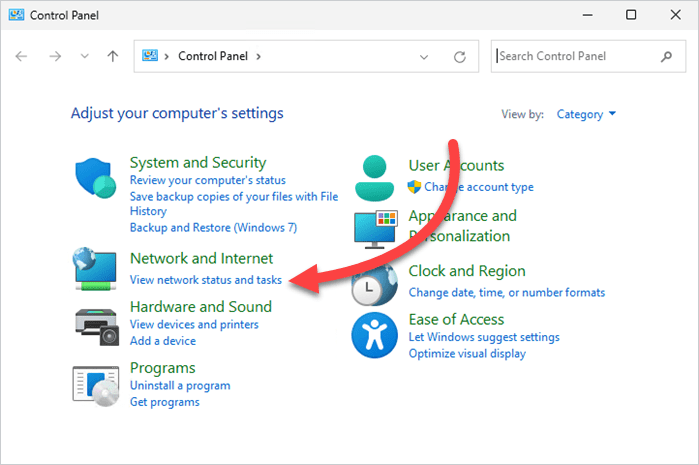Viewport: 699px width, 465px height.
Task: Go forward with the forward arrow
Action: [55, 56]
